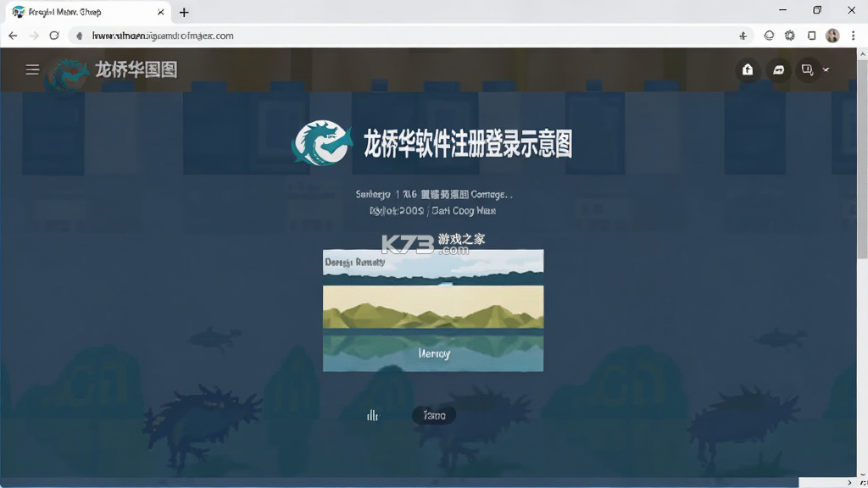Open a new browser tab

click(184, 12)
